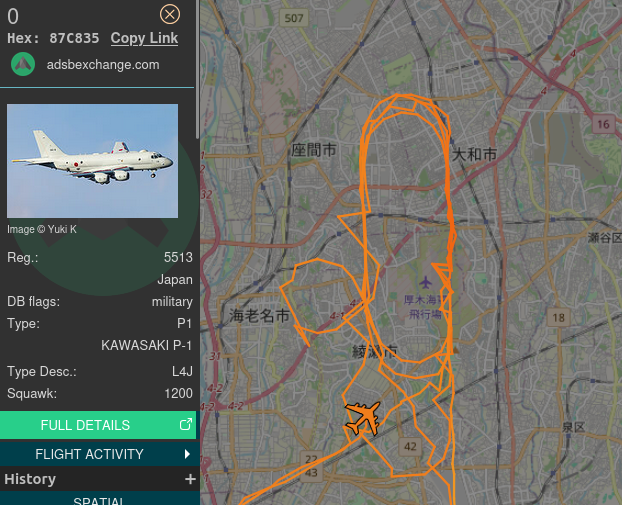Open the adsbexchange.com link
Viewport: 622px width, 505px height.
coord(103,65)
